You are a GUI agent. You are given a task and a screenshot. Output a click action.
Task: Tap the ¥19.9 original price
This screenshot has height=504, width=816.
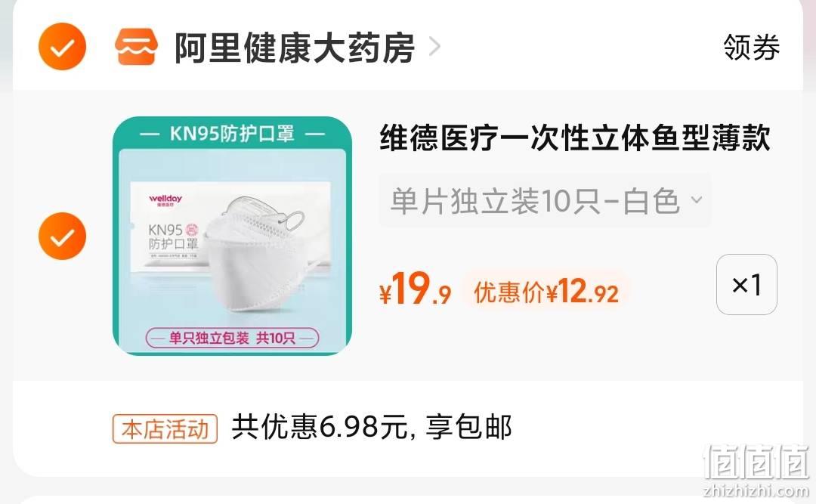click(415, 289)
